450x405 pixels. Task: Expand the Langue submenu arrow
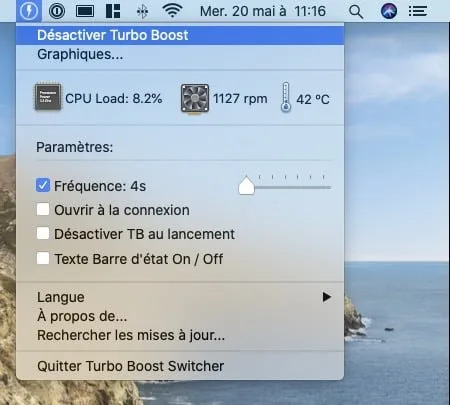327,297
